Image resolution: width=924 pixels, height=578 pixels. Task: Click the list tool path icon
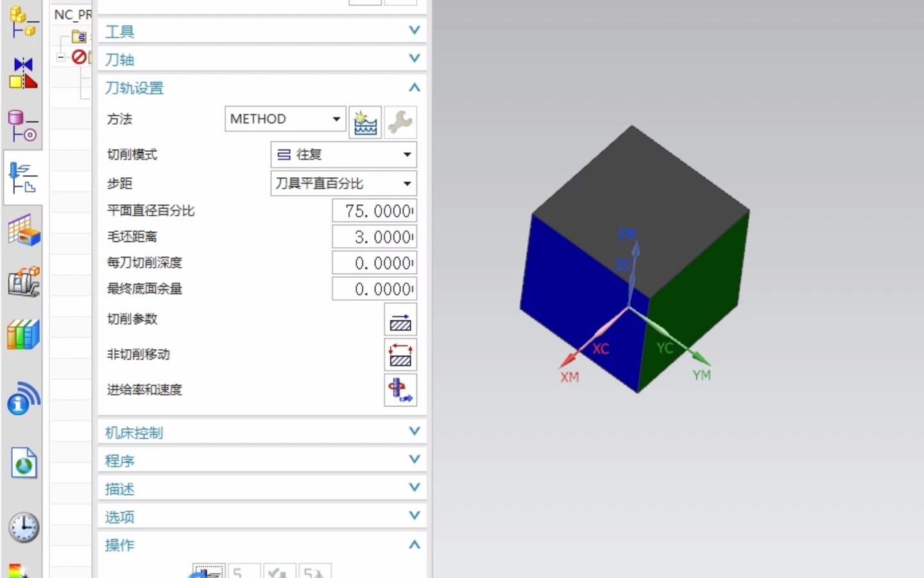(315, 571)
